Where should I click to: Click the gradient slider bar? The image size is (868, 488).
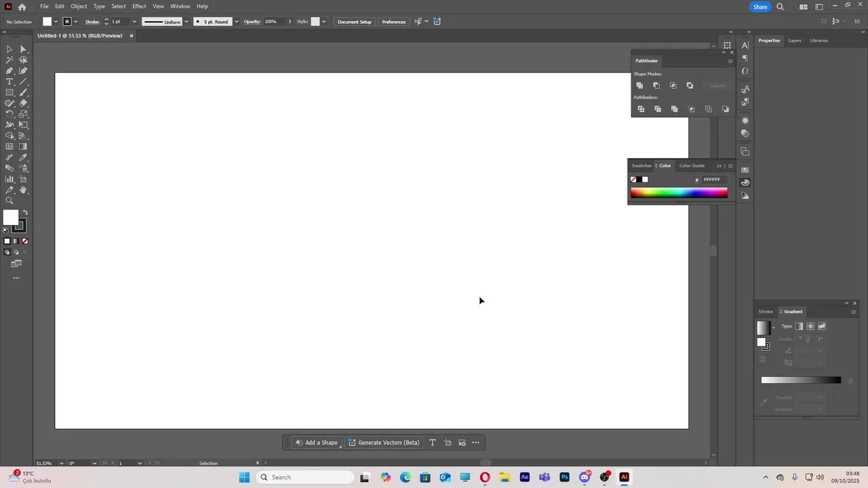pos(801,380)
